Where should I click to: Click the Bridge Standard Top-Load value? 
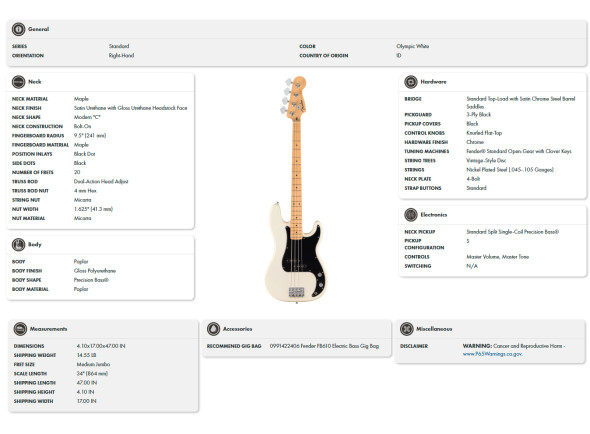(x=521, y=102)
